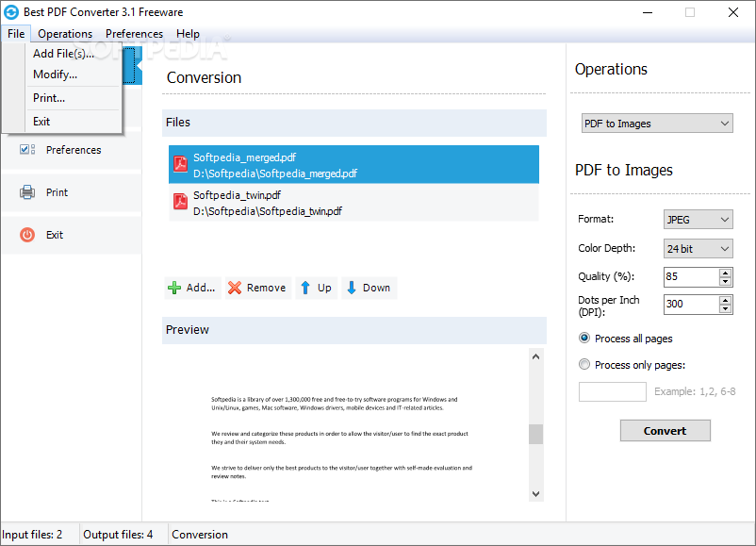756x546 pixels.
Task: Click the preview scrollbar thumb
Action: point(535,434)
